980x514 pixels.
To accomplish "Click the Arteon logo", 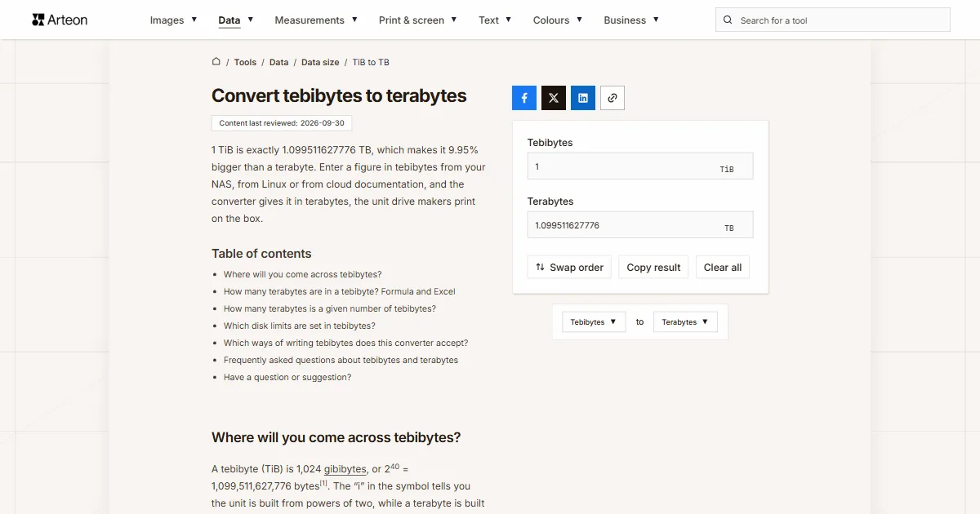I will click(x=60, y=20).
